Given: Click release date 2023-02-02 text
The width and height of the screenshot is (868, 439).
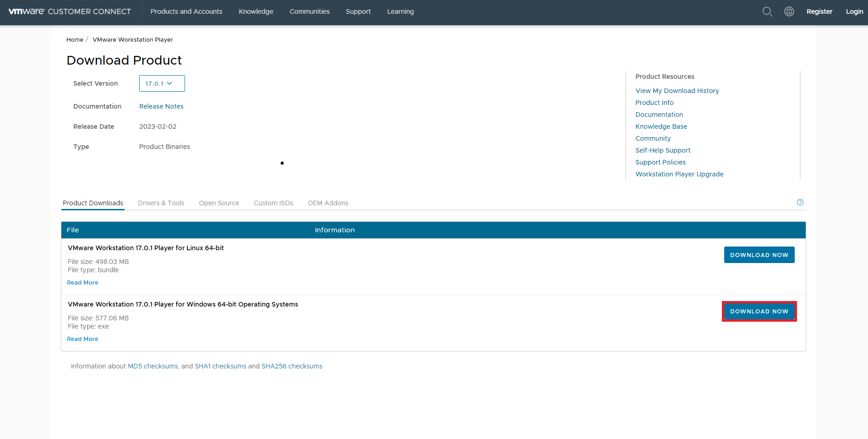Looking at the screenshot, I should click(158, 126).
